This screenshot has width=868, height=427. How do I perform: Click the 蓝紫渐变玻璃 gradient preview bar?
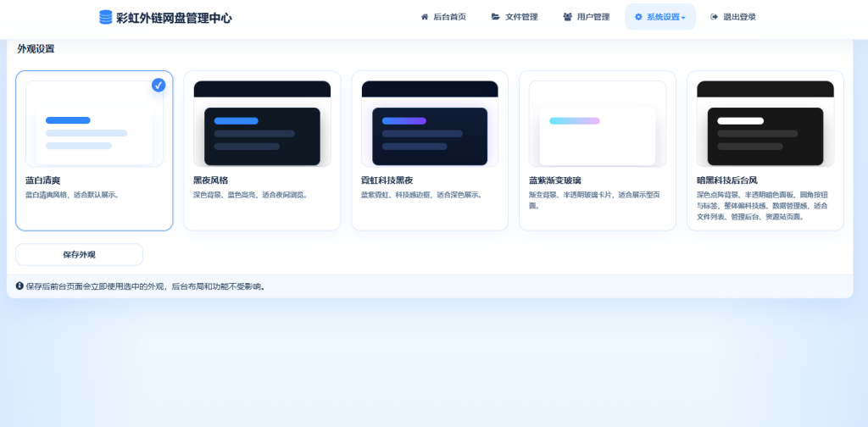[574, 120]
